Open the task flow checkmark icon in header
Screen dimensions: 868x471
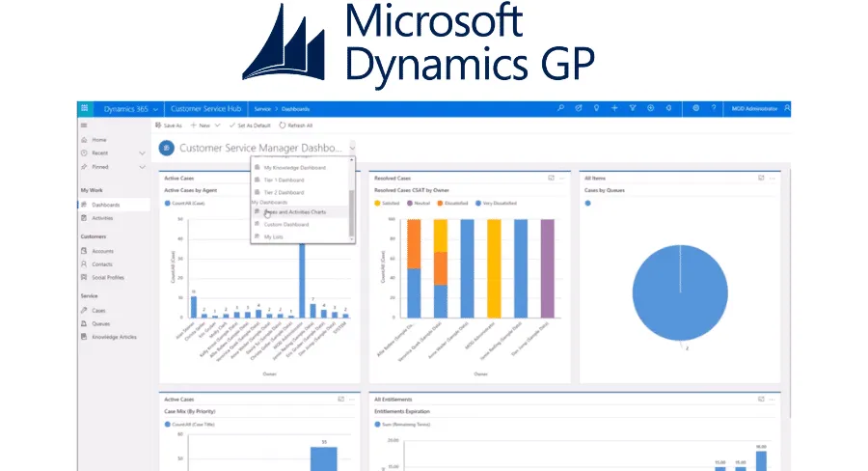(579, 109)
